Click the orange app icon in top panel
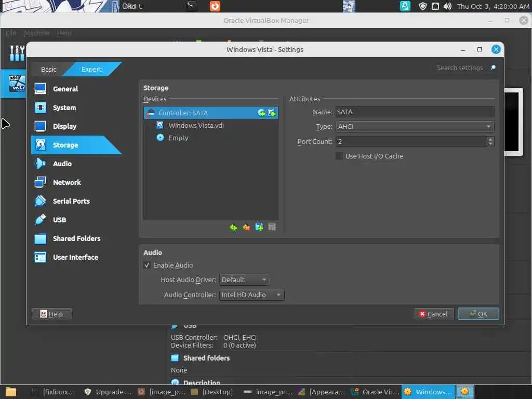Screen dimensions: 532x399 pyautogui.click(x=215, y=6)
